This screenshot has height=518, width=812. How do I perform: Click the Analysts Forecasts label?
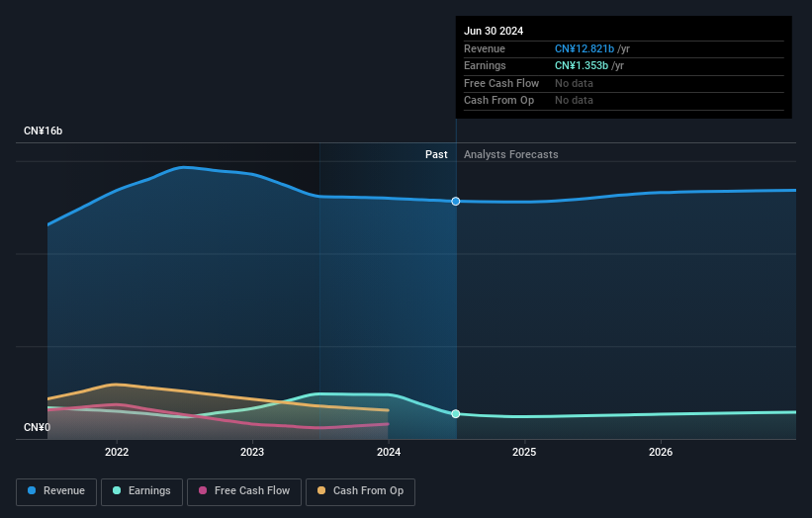pyautogui.click(x=510, y=154)
